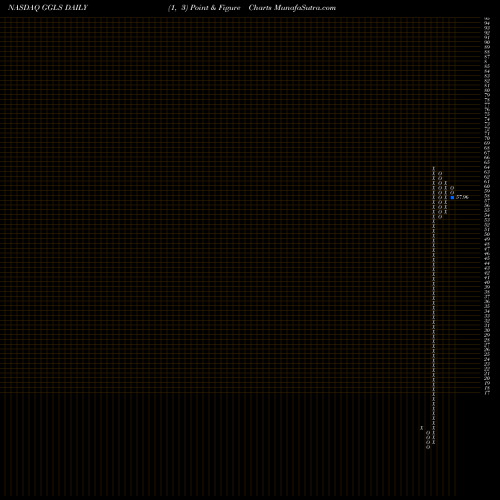Click the NASDAQ GGLS DAILY title

[48, 8]
